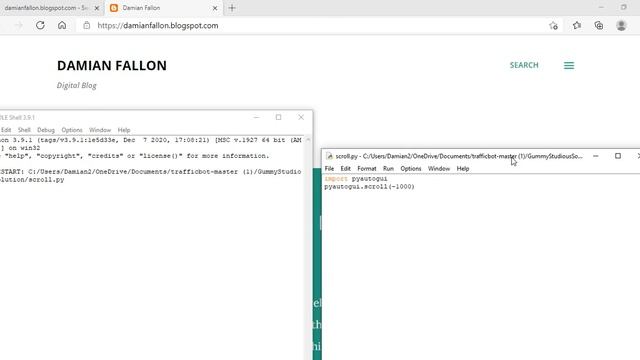The height and width of the screenshot is (360, 640).
Task: Open Debug menu in IDLE Shell
Action: (46, 130)
